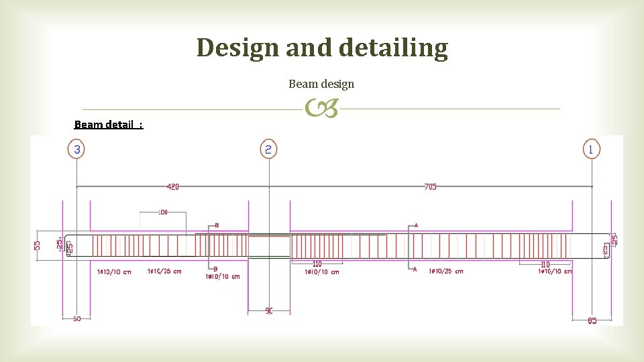Click the 90 column width dimension
The image size is (644, 362).
point(268,311)
